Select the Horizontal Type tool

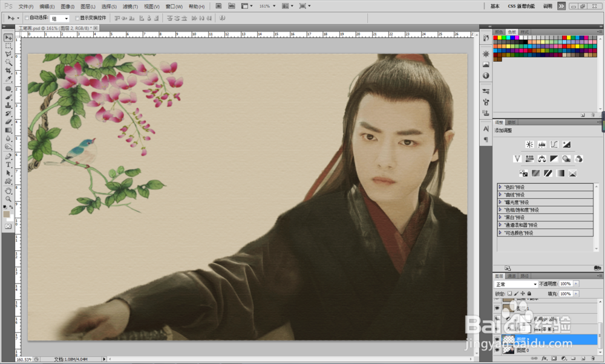pyautogui.click(x=8, y=164)
